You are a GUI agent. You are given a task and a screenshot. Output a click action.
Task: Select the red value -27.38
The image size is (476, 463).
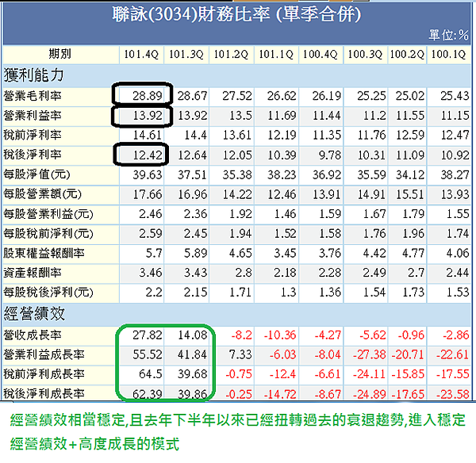(369, 354)
